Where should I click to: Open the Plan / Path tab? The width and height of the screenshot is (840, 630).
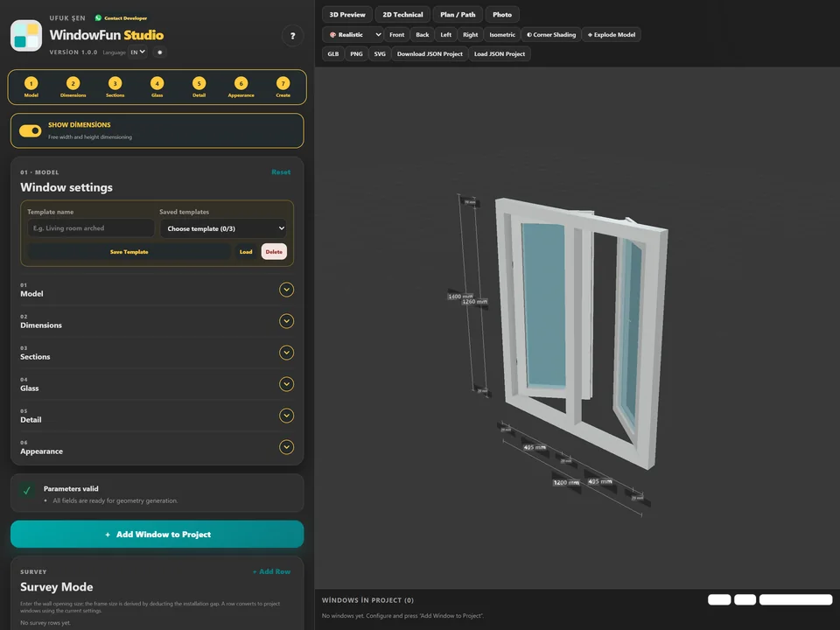[458, 15]
